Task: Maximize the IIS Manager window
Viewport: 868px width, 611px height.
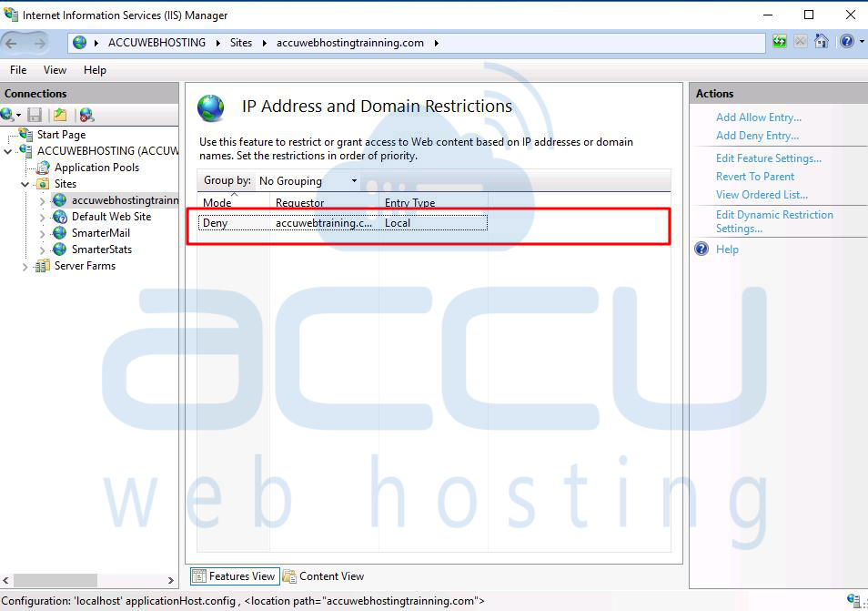Action: click(809, 15)
